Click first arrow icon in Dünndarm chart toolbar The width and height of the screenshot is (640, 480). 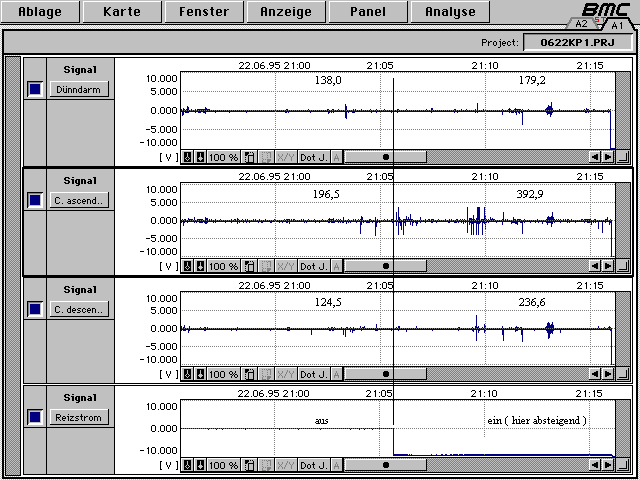(187, 157)
